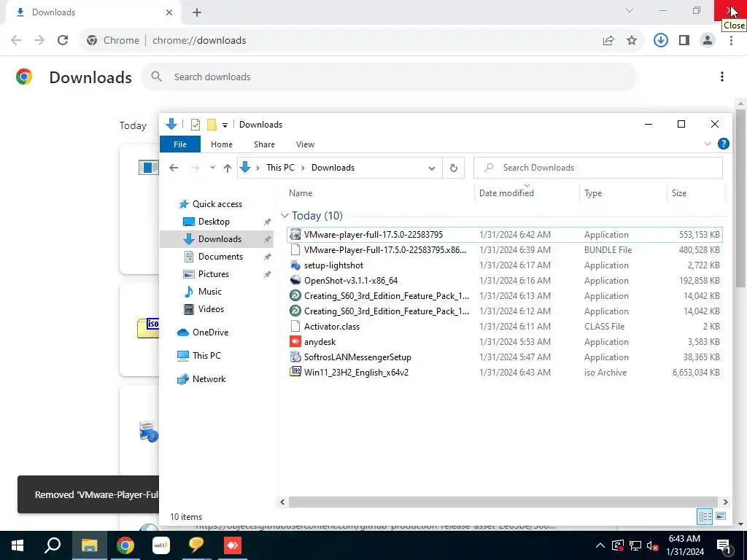Open a new Chrome tab with plus button
This screenshot has height=560, width=747.
pos(197,12)
